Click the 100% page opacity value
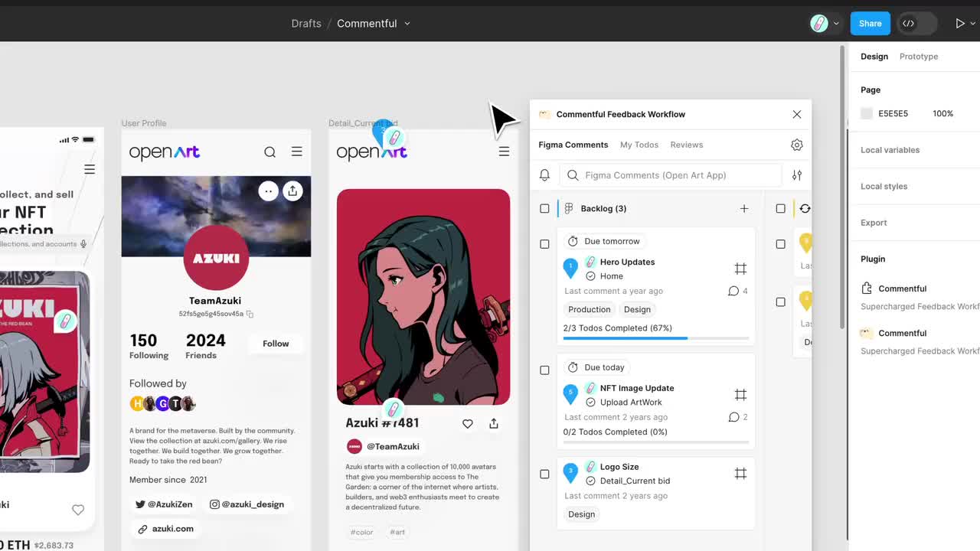Viewport: 980px width, 551px height. [x=942, y=113]
